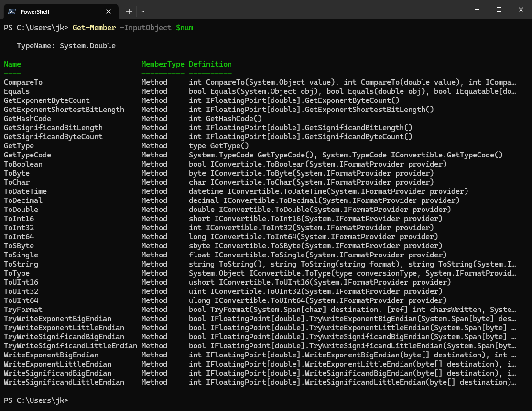Click the TryWriteExponentBigEndian method name
Screen dimensions: 532x411
tap(57, 319)
